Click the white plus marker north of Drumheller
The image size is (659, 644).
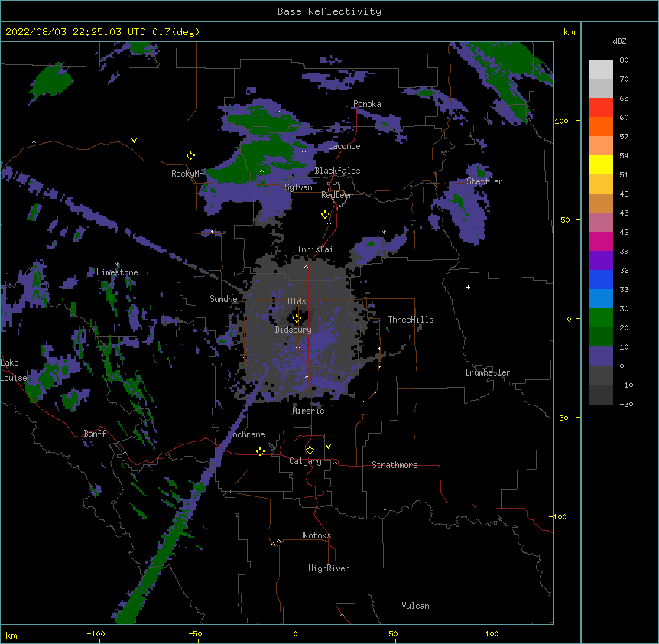click(468, 287)
